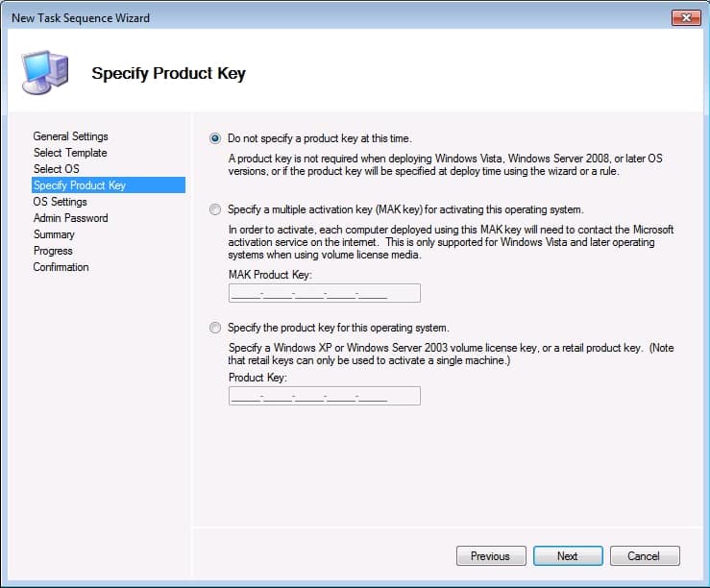Click the 'Specify Product Key' page heading

[168, 73]
